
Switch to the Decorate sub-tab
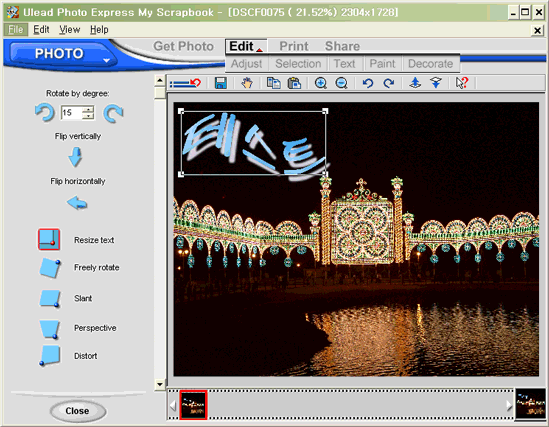430,64
